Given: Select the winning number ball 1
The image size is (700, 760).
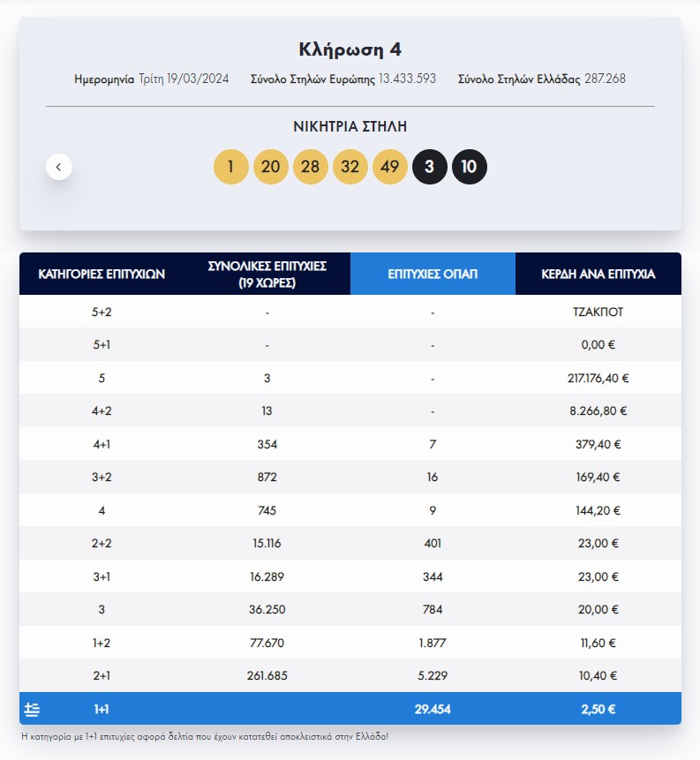Looking at the screenshot, I should [x=231, y=166].
